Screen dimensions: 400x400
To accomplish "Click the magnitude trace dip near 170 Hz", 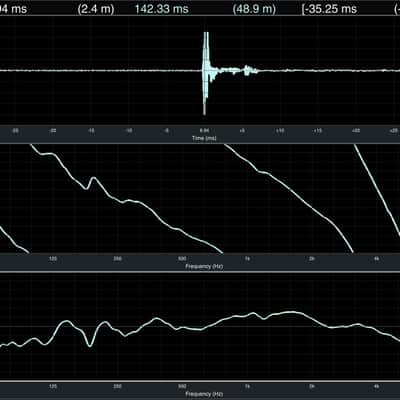I will pos(90,343).
